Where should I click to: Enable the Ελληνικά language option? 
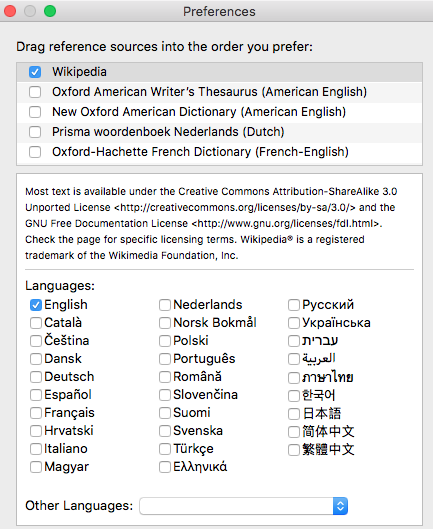165,467
